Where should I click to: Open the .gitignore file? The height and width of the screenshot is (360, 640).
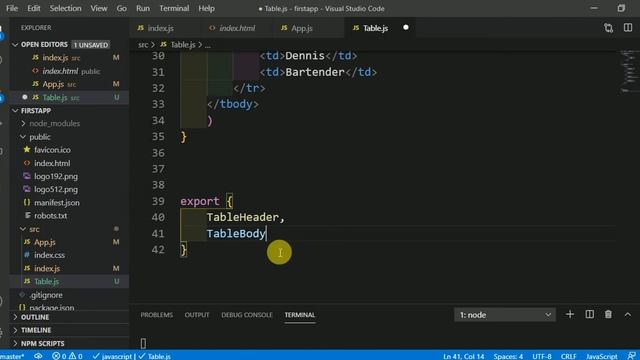tap(46, 295)
